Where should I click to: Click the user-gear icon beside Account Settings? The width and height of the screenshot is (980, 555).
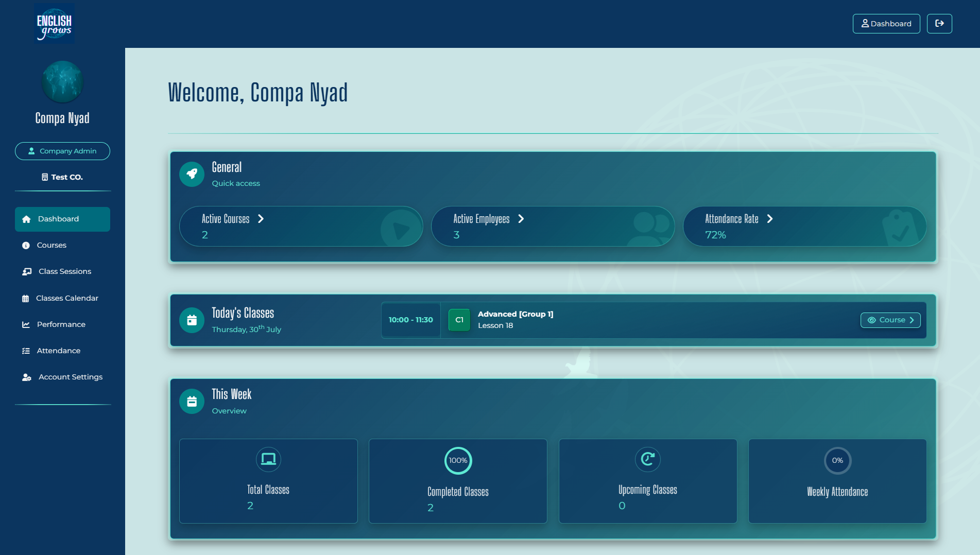tap(27, 377)
